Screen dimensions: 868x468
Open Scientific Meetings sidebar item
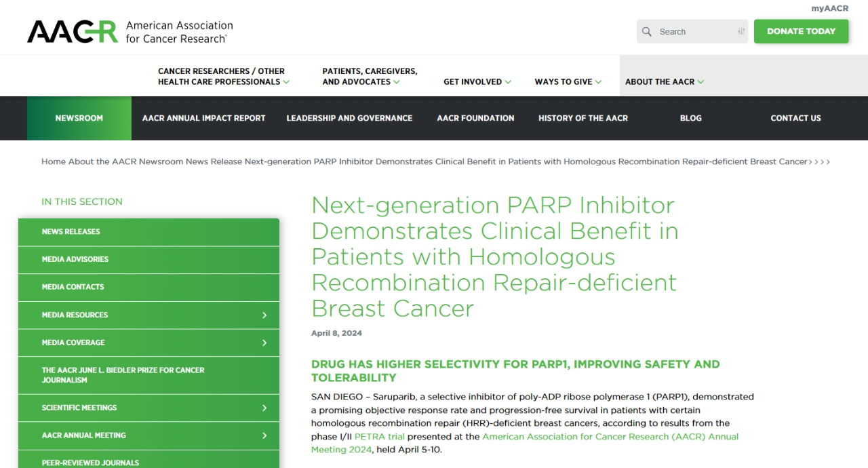[x=149, y=408]
